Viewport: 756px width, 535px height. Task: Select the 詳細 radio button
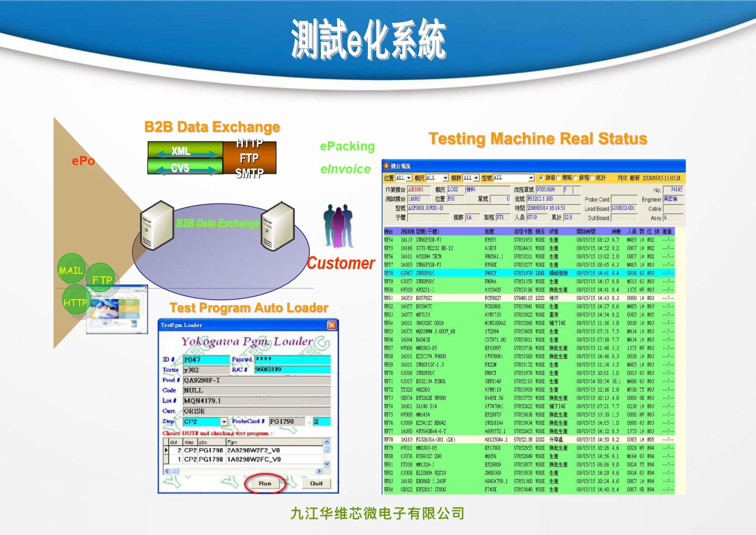[541, 178]
